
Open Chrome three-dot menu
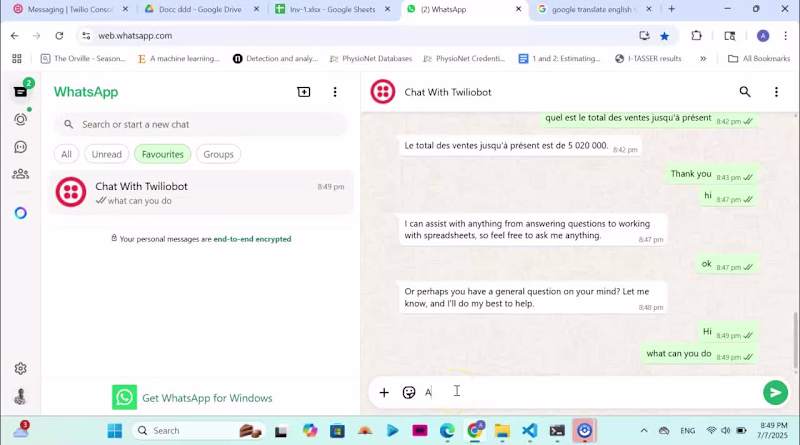point(786,36)
